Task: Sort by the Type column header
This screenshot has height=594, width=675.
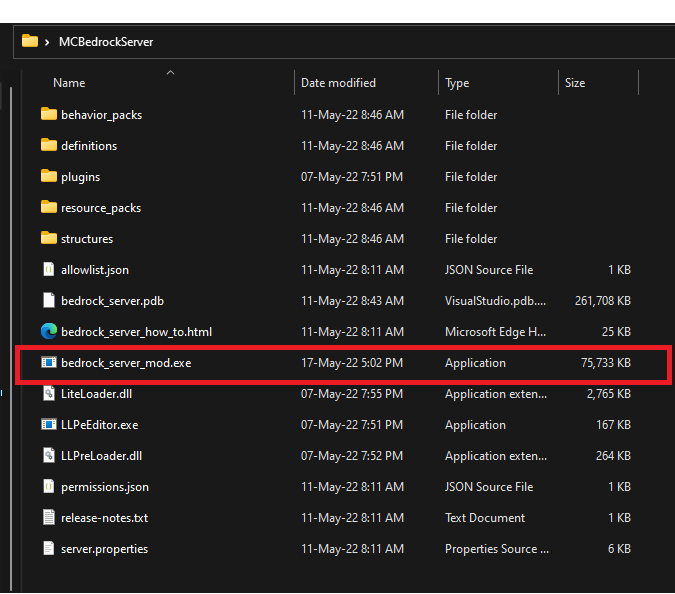Action: [457, 83]
